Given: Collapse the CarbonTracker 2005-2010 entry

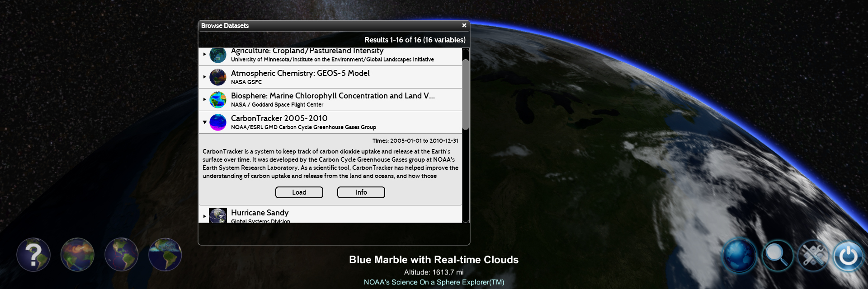Looking at the screenshot, I should 205,122.
